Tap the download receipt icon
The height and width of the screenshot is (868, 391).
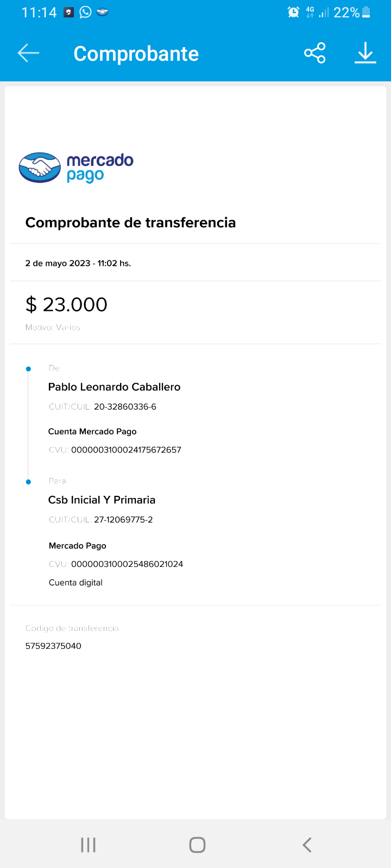click(x=365, y=53)
